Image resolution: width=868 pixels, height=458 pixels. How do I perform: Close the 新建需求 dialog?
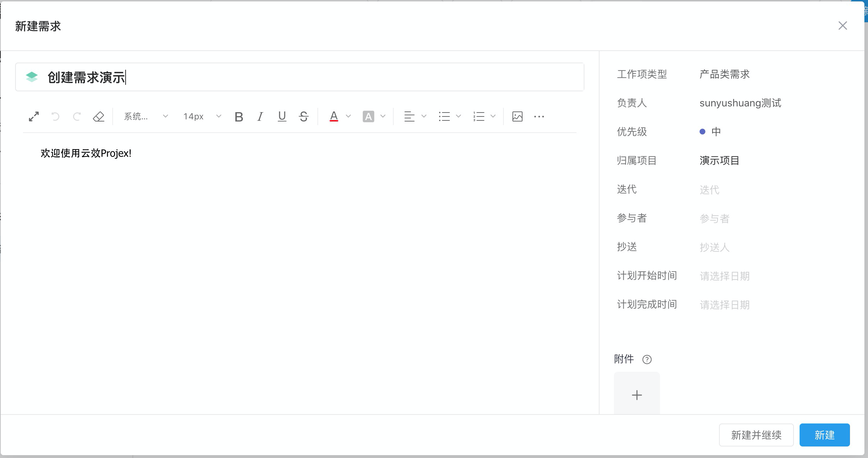[842, 26]
